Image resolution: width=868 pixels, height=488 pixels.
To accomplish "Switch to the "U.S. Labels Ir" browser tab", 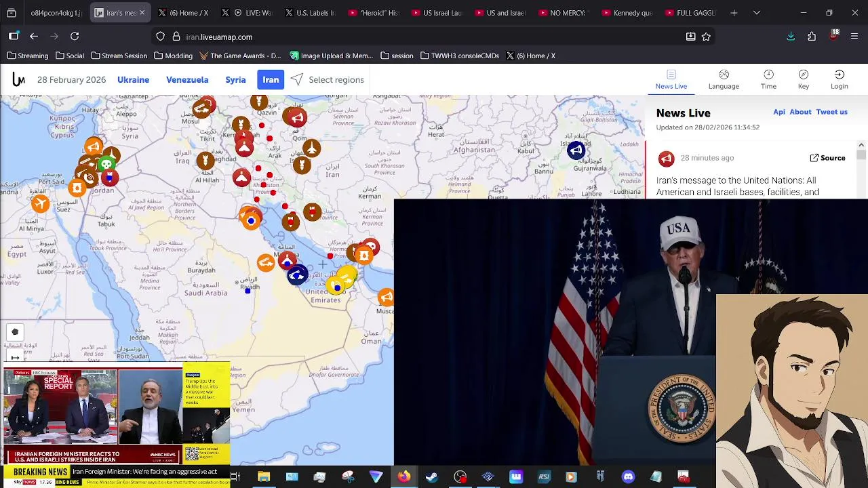I will pos(309,13).
